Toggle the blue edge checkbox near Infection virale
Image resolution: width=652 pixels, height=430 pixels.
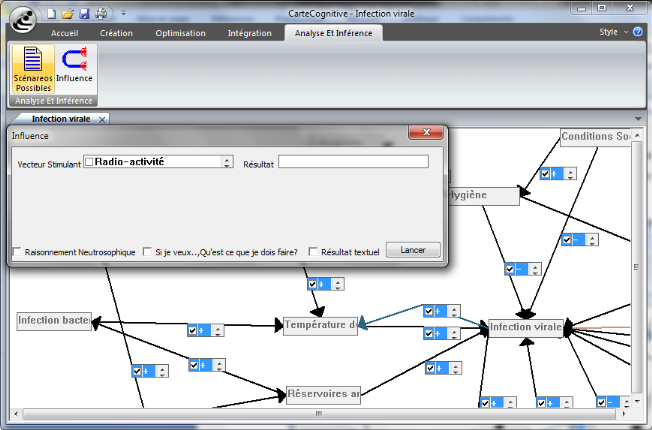coord(429,311)
